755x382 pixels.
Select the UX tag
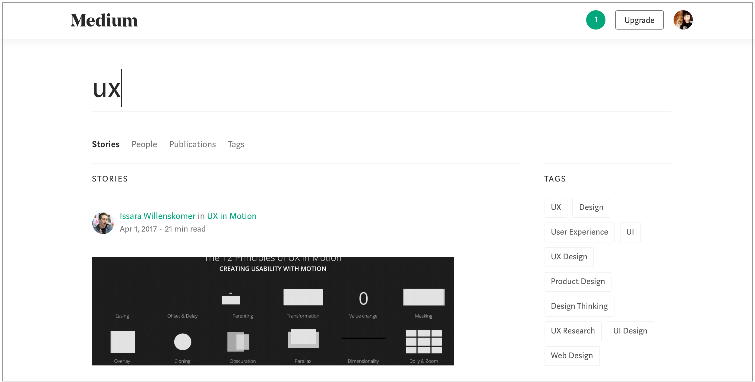coord(556,207)
